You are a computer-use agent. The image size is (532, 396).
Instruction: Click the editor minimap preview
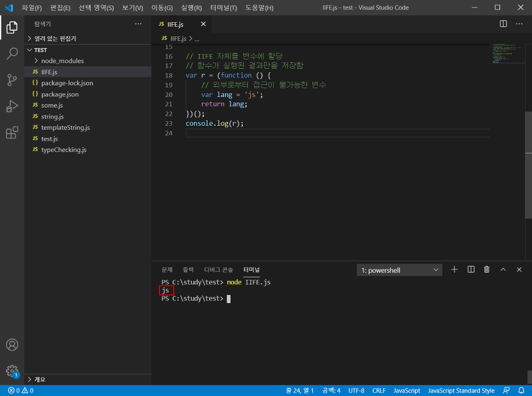tap(508, 54)
